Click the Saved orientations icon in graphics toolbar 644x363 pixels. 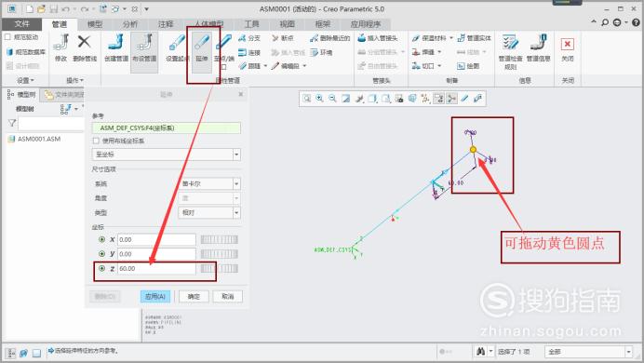pyautogui.click(x=385, y=99)
